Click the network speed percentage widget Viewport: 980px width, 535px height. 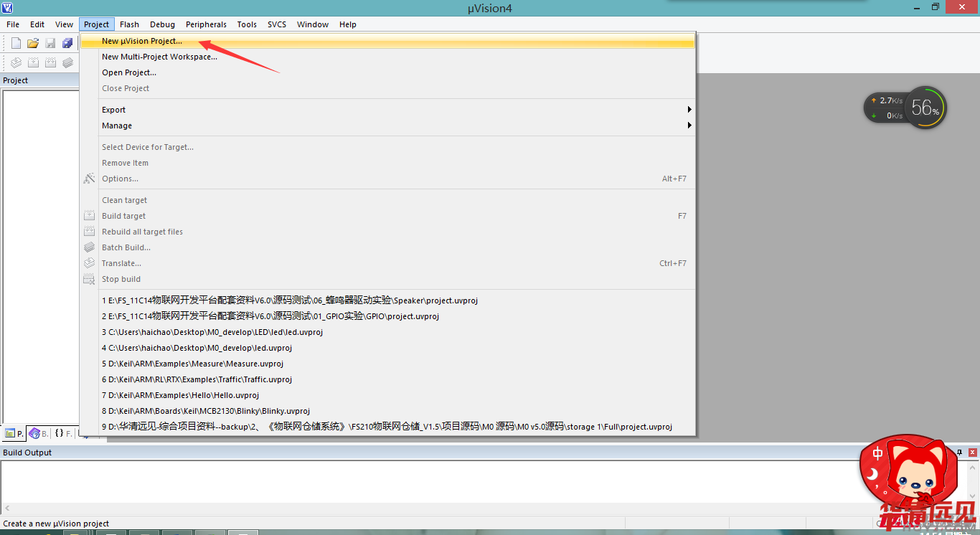[925, 108]
